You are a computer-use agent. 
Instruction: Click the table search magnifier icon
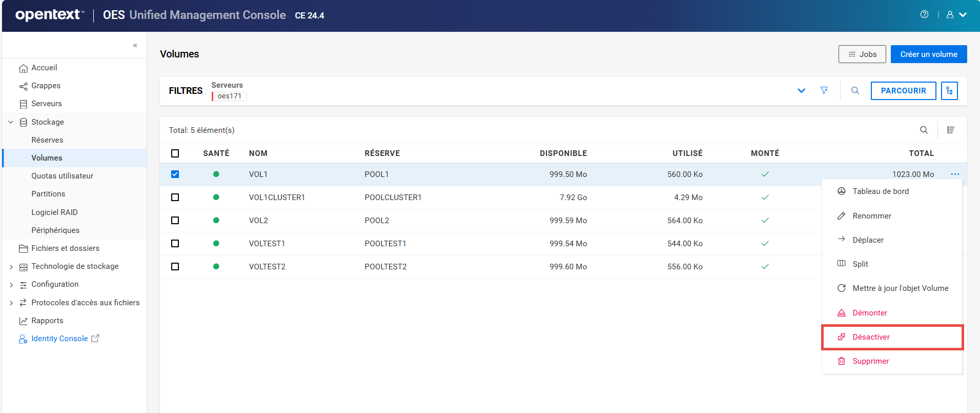pyautogui.click(x=924, y=130)
